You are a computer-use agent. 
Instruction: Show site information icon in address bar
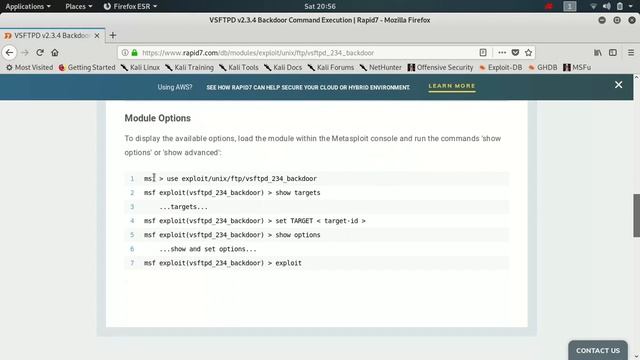(x=125, y=53)
